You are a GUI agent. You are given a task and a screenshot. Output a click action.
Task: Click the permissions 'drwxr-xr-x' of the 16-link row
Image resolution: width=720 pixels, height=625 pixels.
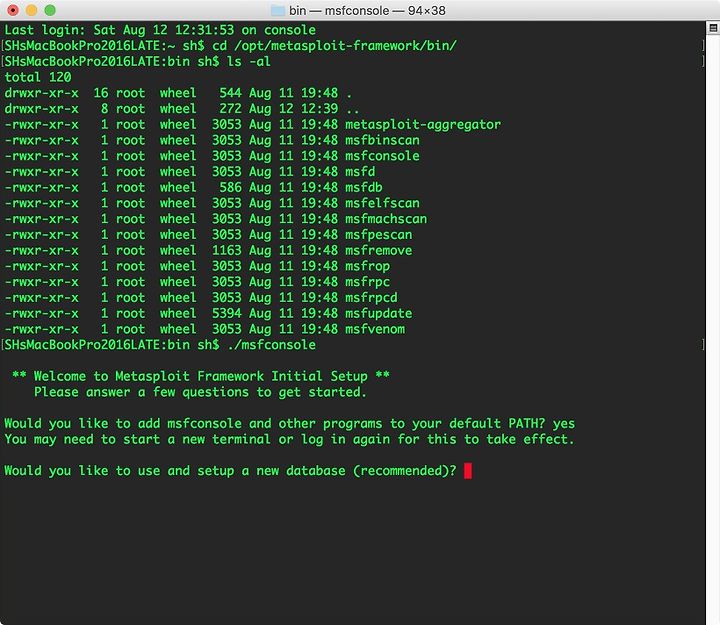pyautogui.click(x=41, y=93)
